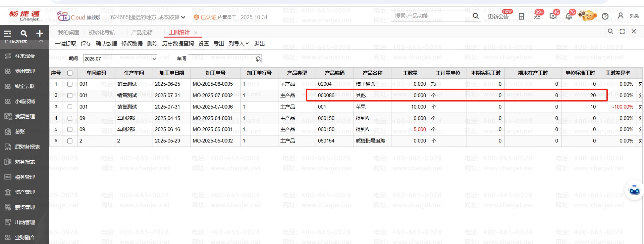Click search icon in product function box
644x244 pixels.
coord(475,16)
